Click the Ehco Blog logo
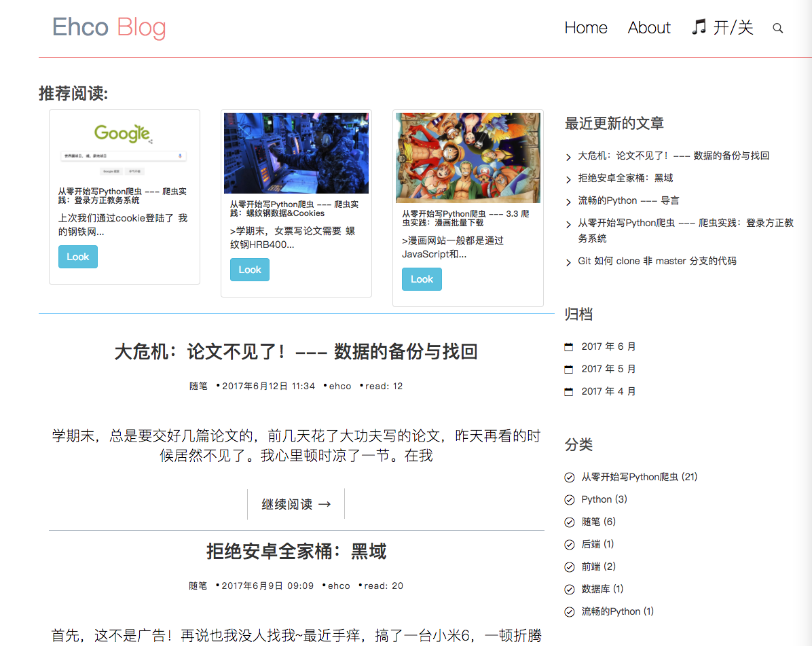The width and height of the screenshot is (812, 646). 109,28
